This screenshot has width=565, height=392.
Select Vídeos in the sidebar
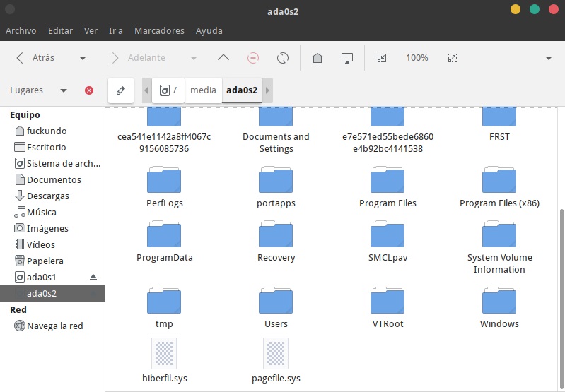click(52, 244)
